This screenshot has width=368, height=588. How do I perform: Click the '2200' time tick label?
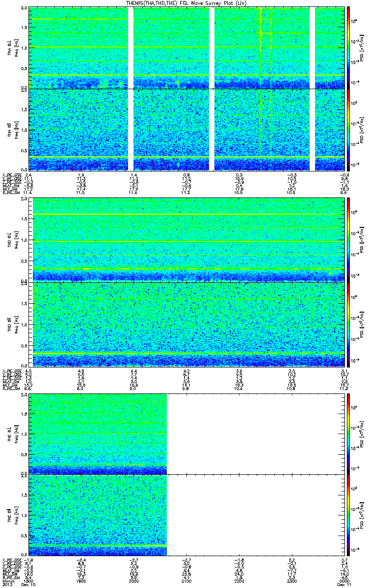pyautogui.click(x=240, y=581)
